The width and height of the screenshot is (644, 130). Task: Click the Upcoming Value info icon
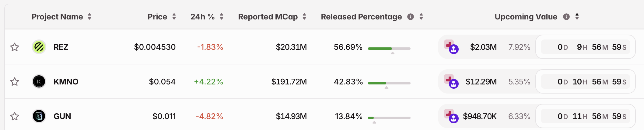click(x=566, y=17)
